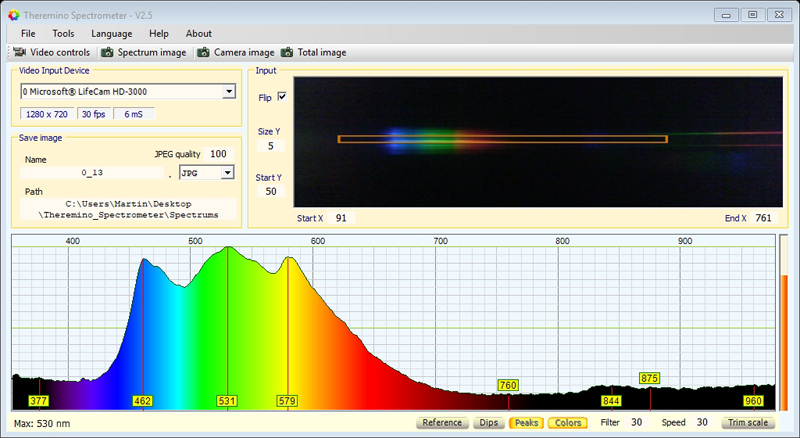Expand the Video Input Device dropdown
The width and height of the screenshot is (800, 438).
[x=229, y=91]
